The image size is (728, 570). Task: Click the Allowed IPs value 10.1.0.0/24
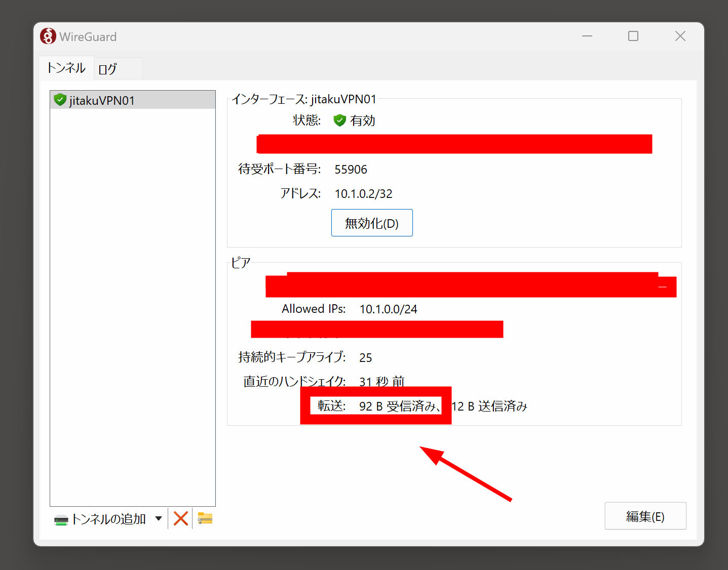(x=388, y=309)
